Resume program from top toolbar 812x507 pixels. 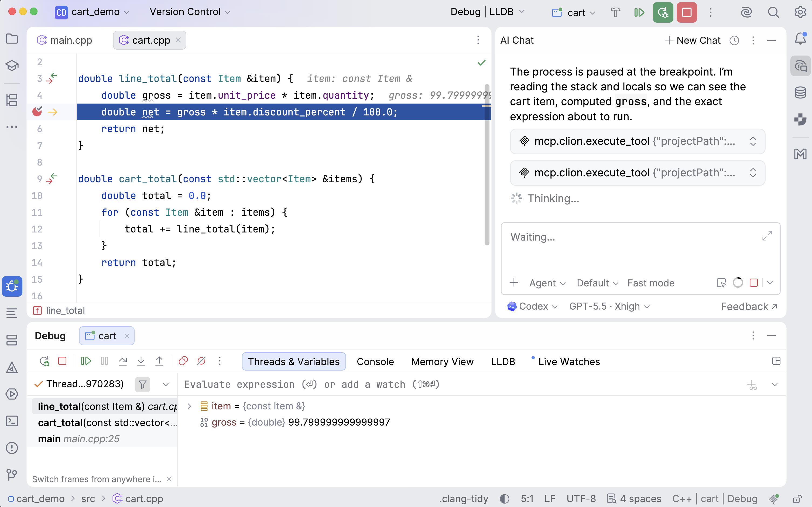click(639, 12)
